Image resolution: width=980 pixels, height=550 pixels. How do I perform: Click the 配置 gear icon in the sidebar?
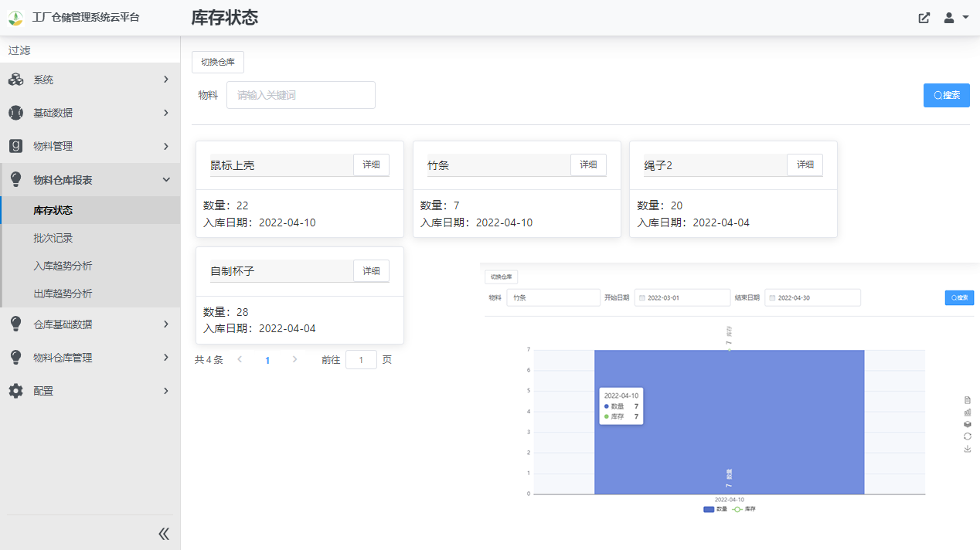14,391
